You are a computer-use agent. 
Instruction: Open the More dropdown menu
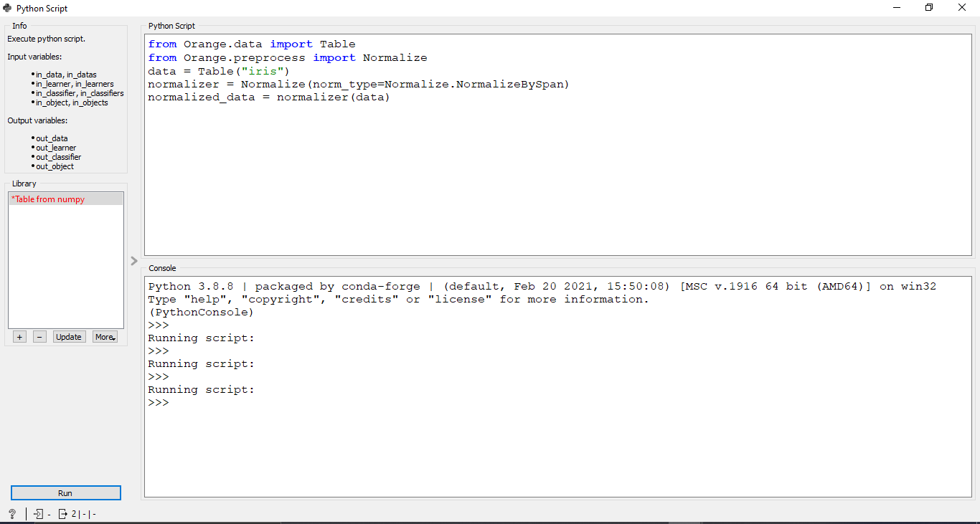(105, 336)
